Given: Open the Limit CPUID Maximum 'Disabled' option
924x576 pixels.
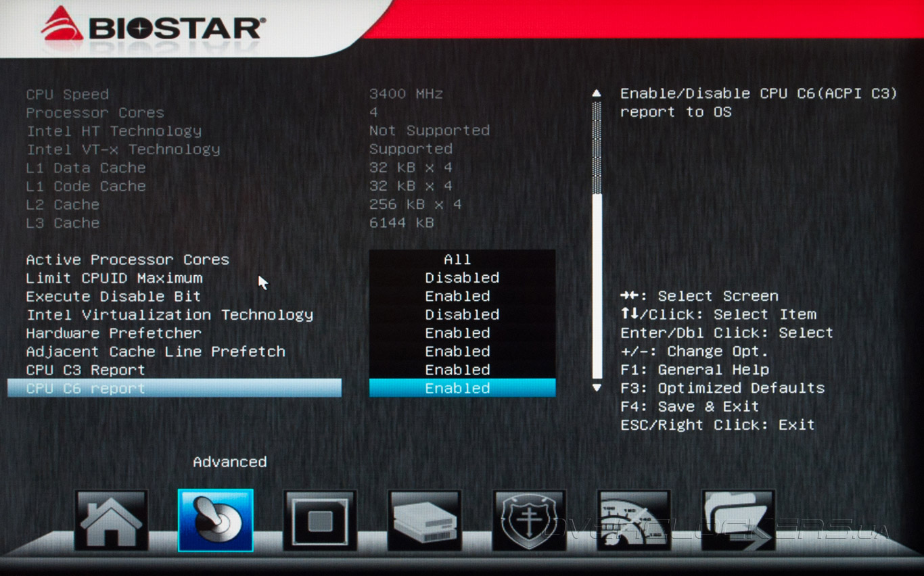Looking at the screenshot, I should 462,278.
